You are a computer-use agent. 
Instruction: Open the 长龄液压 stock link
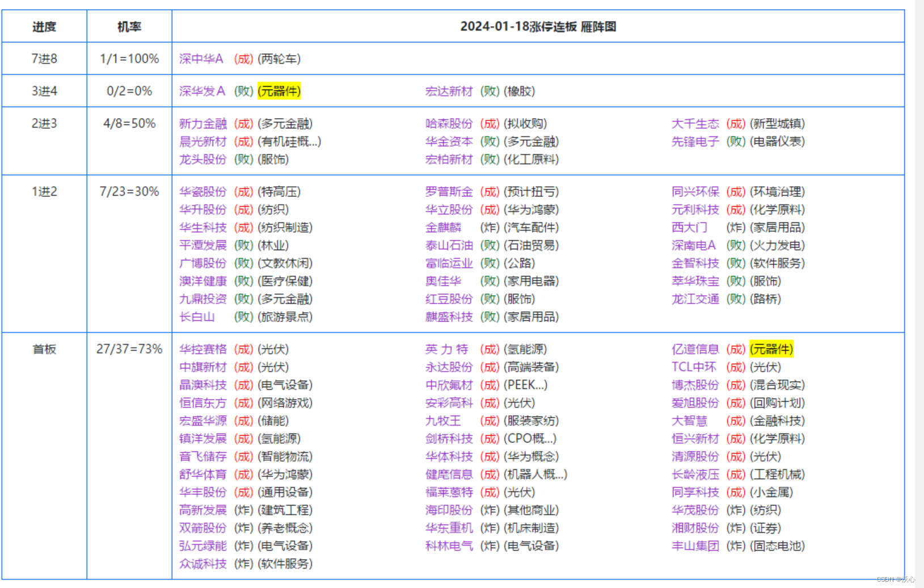click(x=695, y=474)
